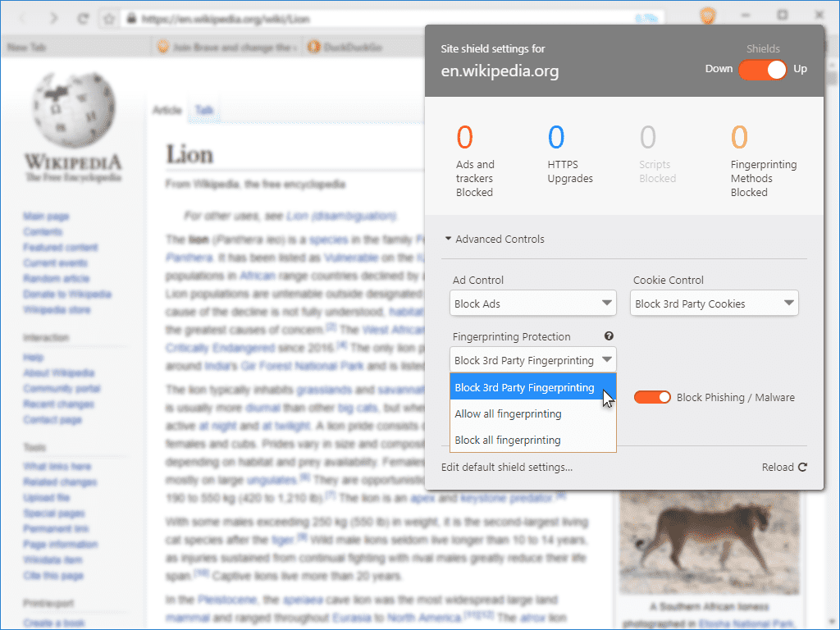Viewport: 840px width, 630px height.
Task: Open the Wikipedia Talk tab
Action: (x=203, y=111)
